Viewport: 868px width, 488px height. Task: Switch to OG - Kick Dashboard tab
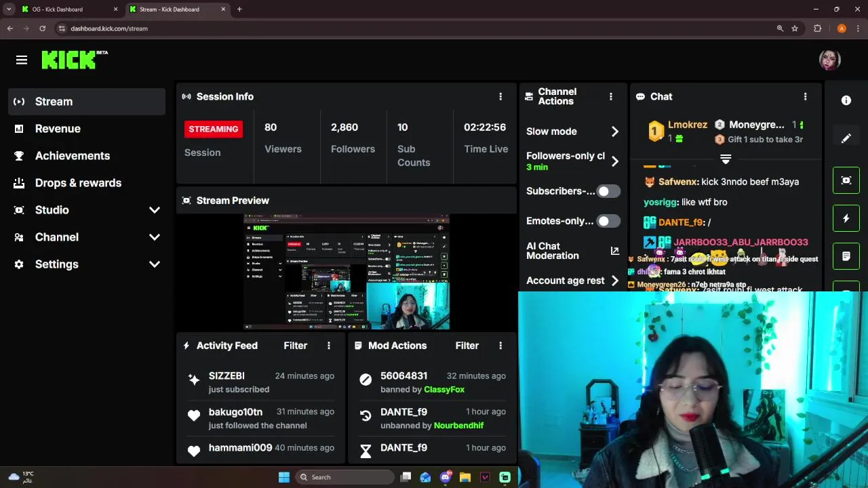coord(69,9)
